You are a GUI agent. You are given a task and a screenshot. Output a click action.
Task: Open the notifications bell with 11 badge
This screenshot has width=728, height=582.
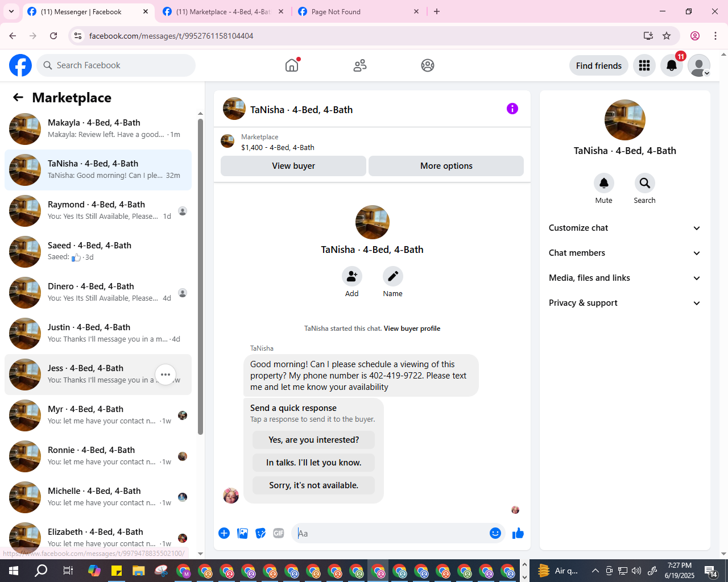672,65
